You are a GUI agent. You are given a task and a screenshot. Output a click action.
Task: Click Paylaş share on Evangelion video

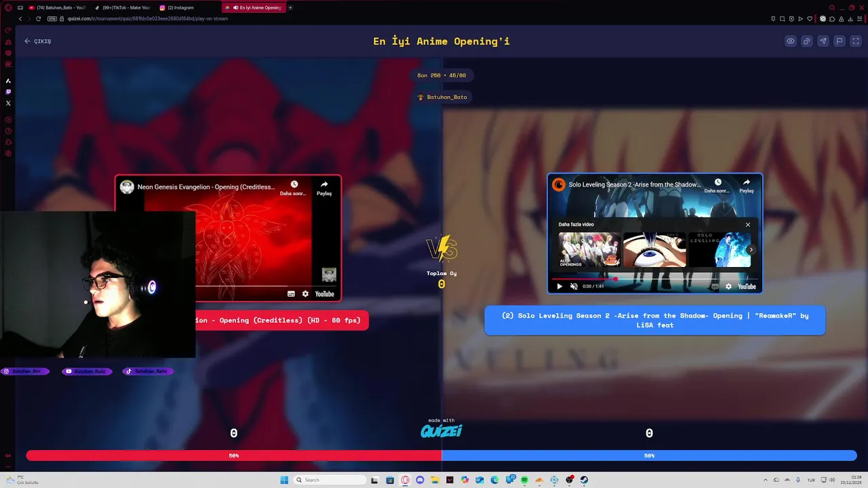click(x=324, y=188)
